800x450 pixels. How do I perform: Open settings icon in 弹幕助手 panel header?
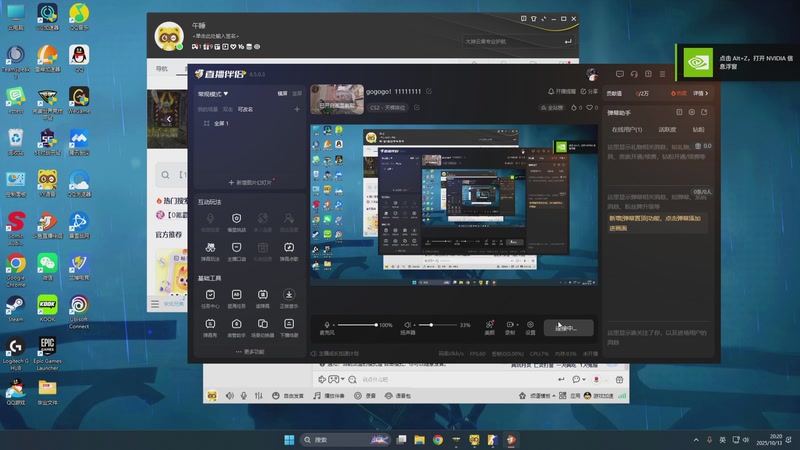pos(691,112)
